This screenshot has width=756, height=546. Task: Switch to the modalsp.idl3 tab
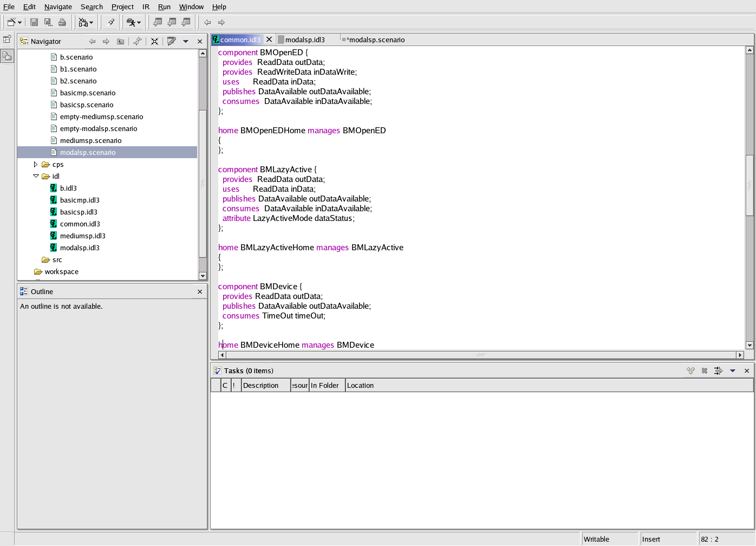pyautogui.click(x=304, y=40)
